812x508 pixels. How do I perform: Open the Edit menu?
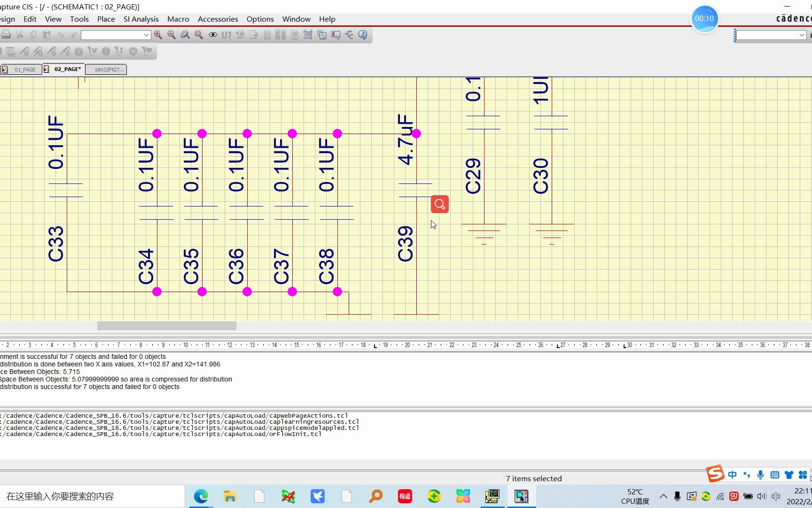[30, 19]
